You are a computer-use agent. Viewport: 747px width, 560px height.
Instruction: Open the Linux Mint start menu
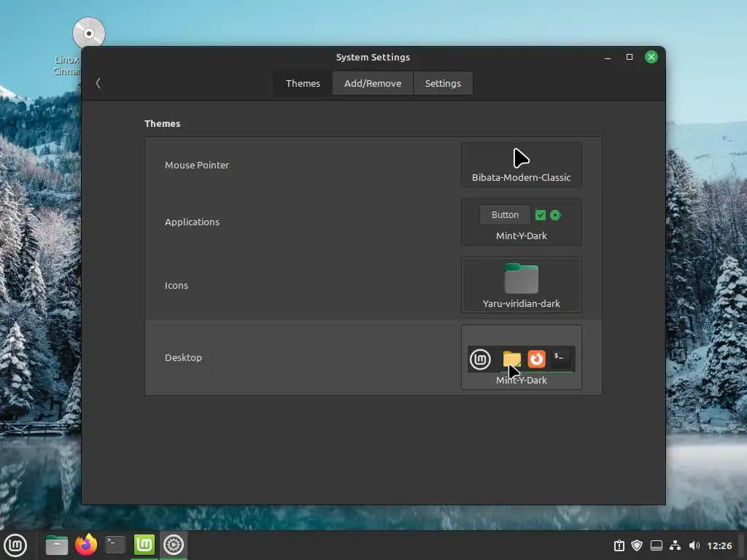click(15, 545)
